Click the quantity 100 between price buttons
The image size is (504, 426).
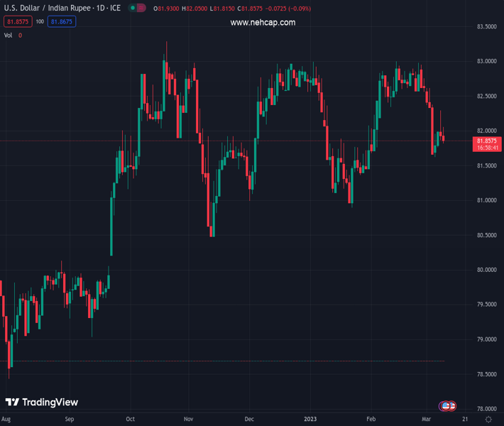point(40,22)
